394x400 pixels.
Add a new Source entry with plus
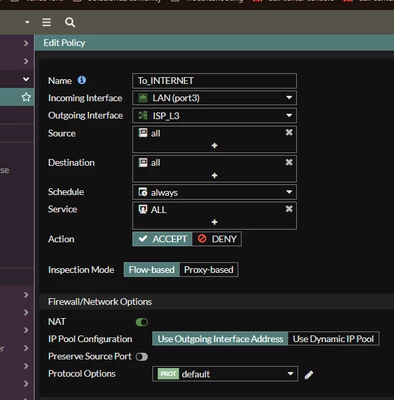point(215,146)
